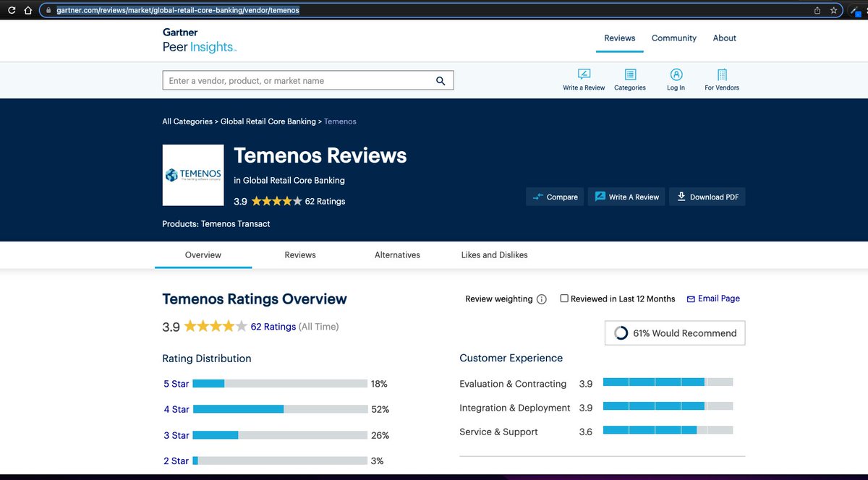868x480 pixels.
Task: Click the 5 Star distribution bar
Action: click(x=281, y=383)
